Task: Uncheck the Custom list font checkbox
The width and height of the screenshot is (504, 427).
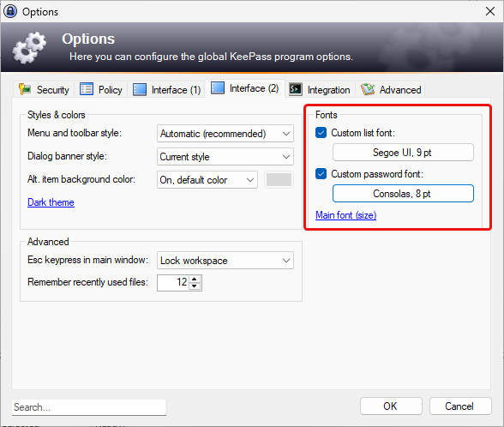Action: pyautogui.click(x=321, y=132)
